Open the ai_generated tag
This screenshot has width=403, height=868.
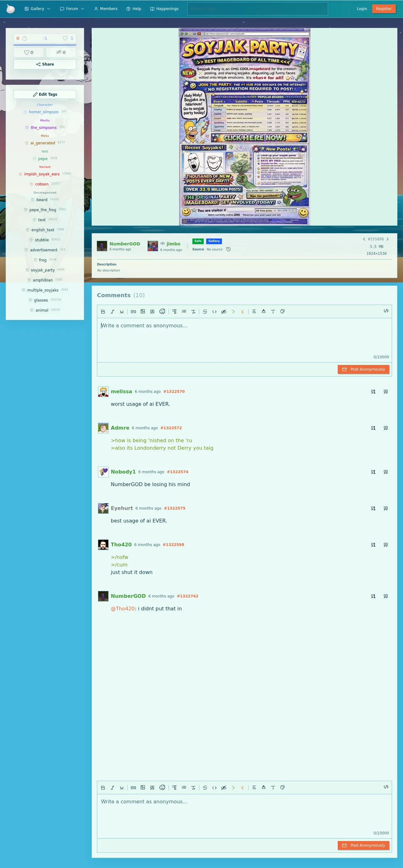[43, 143]
